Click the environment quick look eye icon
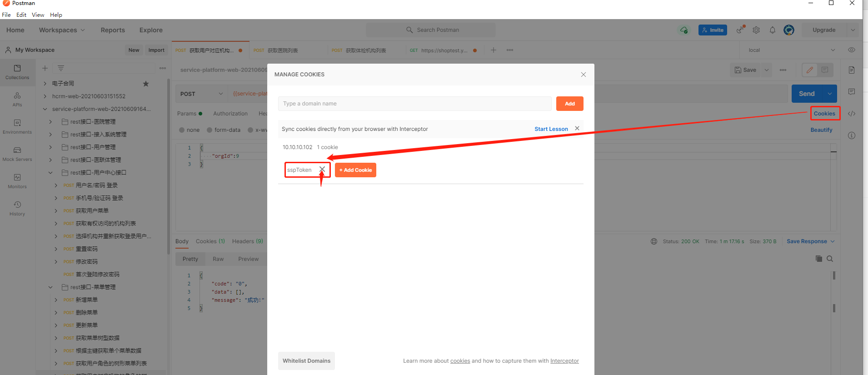The image size is (868, 375). [852, 50]
